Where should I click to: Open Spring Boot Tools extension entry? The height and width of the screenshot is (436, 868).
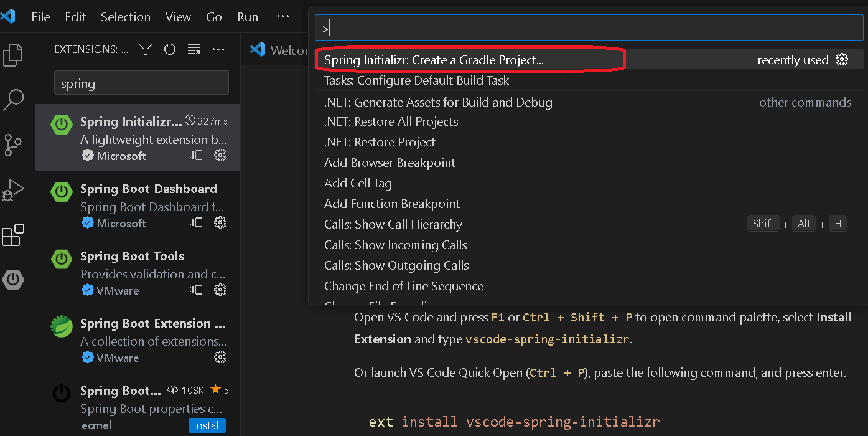pyautogui.click(x=138, y=272)
